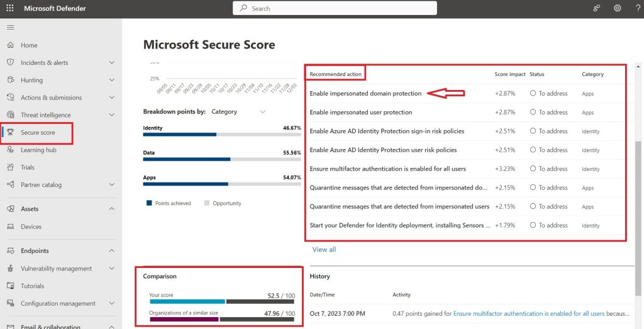Expand Partner catalog chevron
Viewport: 644px width, 329px height.
(112, 185)
